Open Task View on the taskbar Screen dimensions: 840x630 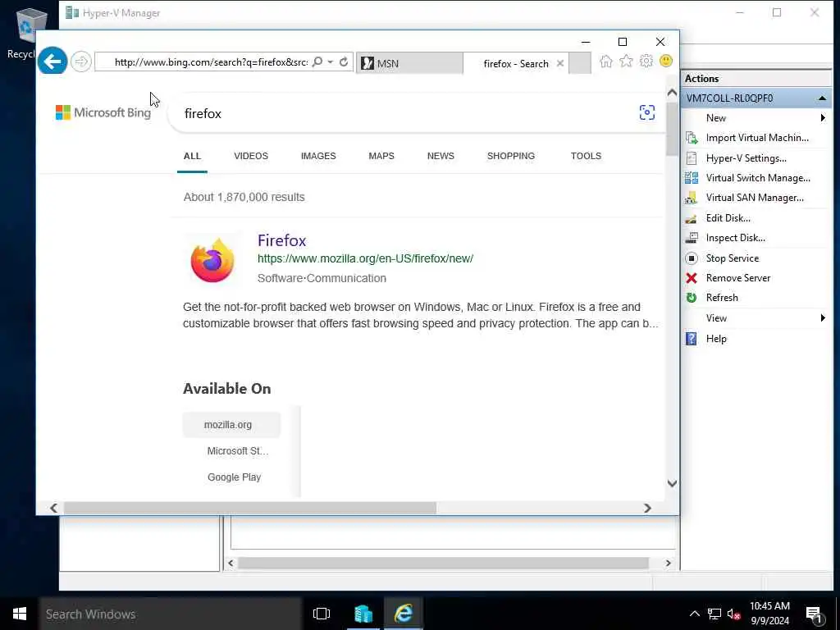click(322, 614)
